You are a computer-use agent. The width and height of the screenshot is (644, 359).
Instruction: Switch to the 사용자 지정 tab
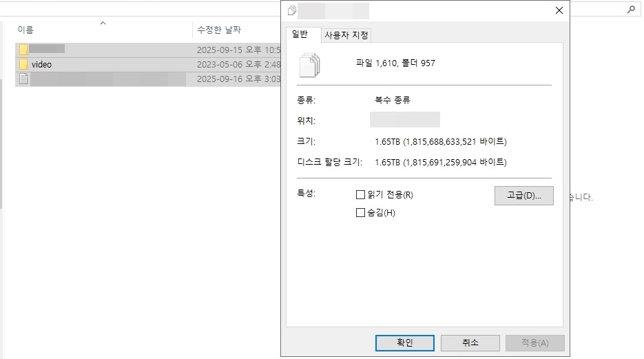coord(346,35)
